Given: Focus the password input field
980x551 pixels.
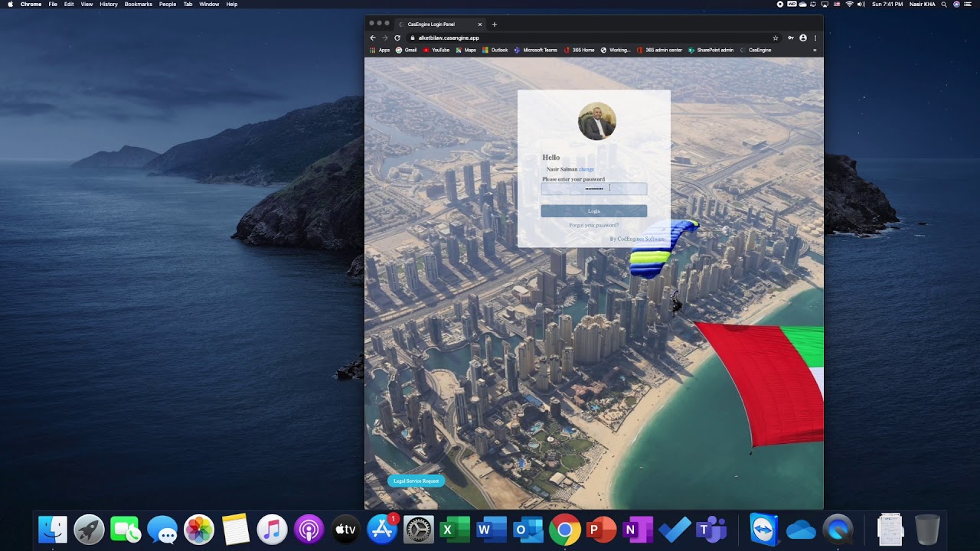Looking at the screenshot, I should [594, 189].
